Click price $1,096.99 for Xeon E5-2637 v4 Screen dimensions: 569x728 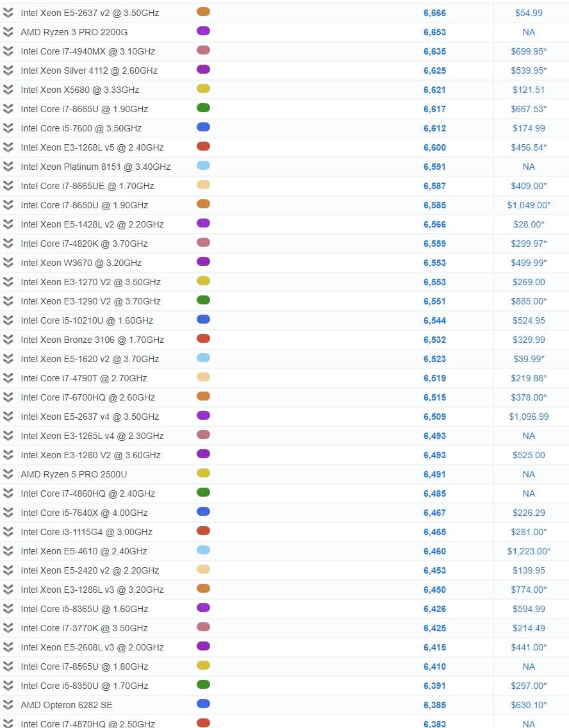click(x=529, y=417)
